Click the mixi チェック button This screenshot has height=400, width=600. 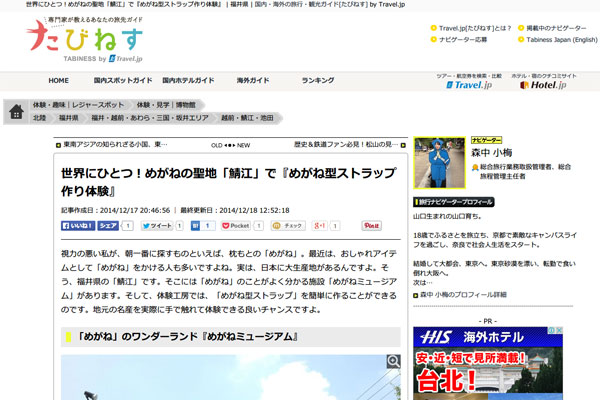point(288,226)
